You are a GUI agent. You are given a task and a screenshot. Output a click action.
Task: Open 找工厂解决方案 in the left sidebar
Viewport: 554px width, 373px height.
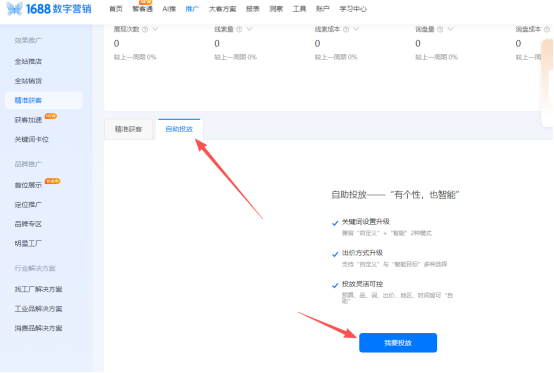click(x=38, y=289)
